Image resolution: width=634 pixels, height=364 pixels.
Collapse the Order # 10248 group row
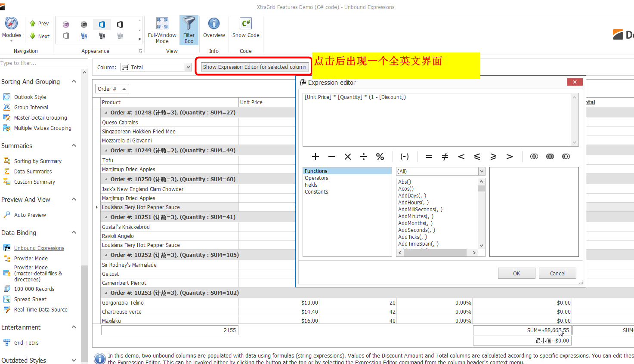pos(106,113)
